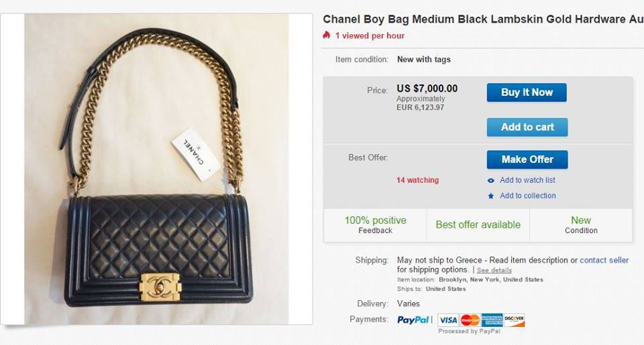The width and height of the screenshot is (644, 345).
Task: Open the See details shipping link
Action: [x=494, y=270]
